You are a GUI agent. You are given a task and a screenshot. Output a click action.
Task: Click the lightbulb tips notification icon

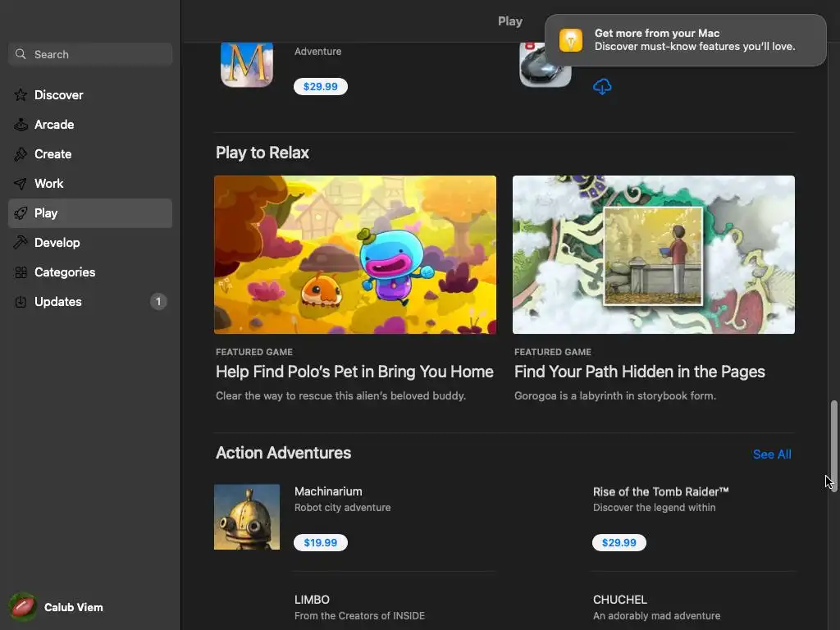[x=571, y=40]
